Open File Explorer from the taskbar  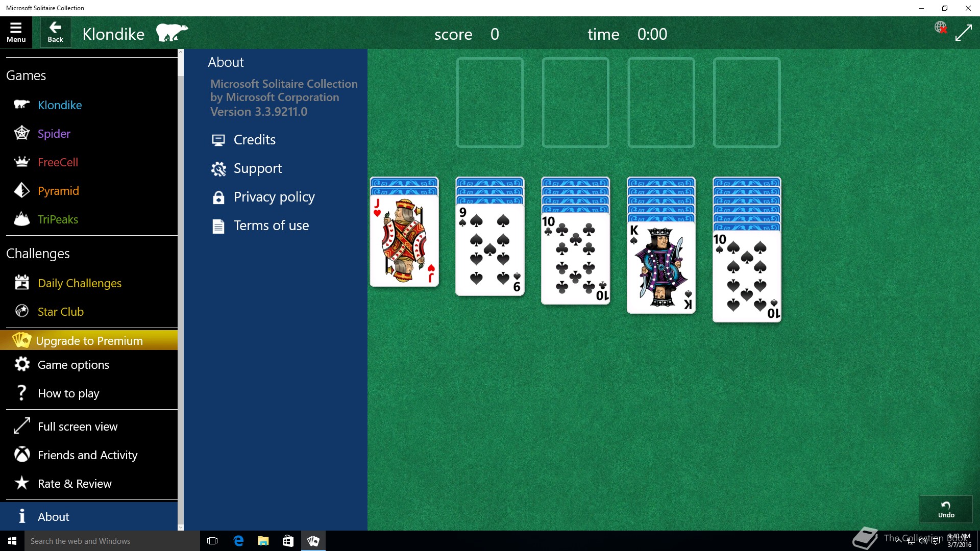coord(263,541)
